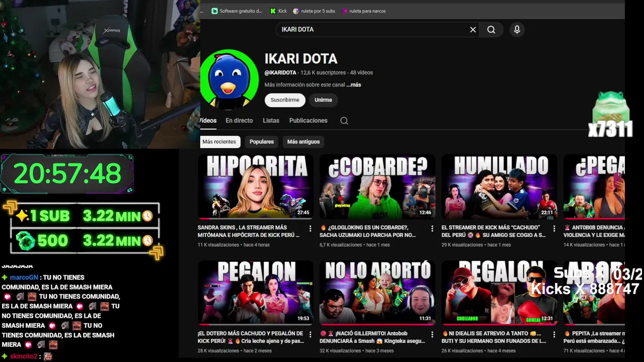Click the 20:57:48 subathon timer
This screenshot has height=362, width=644.
coord(67,173)
